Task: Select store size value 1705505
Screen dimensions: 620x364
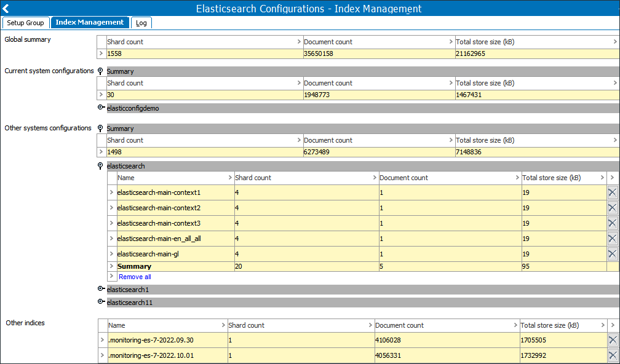Action: point(563,340)
